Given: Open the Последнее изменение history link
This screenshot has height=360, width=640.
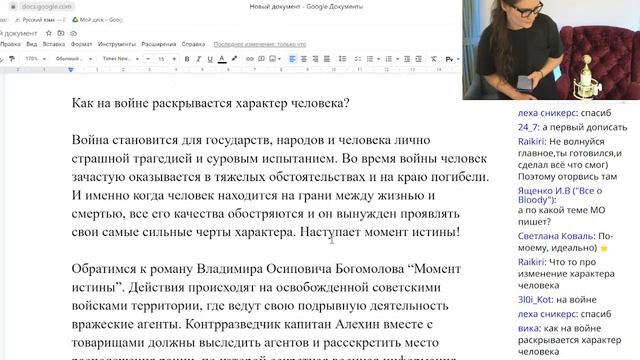Looking at the screenshot, I should point(260,44).
